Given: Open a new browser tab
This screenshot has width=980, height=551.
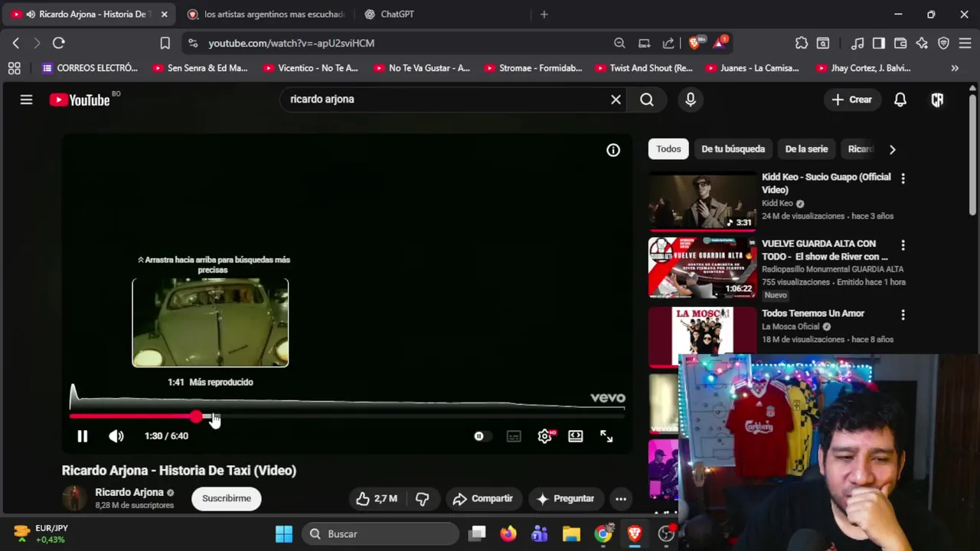Looking at the screenshot, I should tap(544, 15).
